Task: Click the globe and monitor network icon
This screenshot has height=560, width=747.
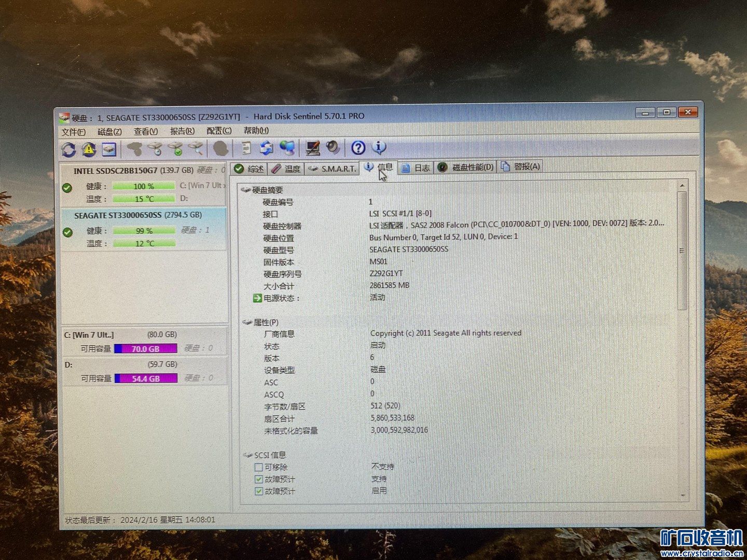Action: 287,148
